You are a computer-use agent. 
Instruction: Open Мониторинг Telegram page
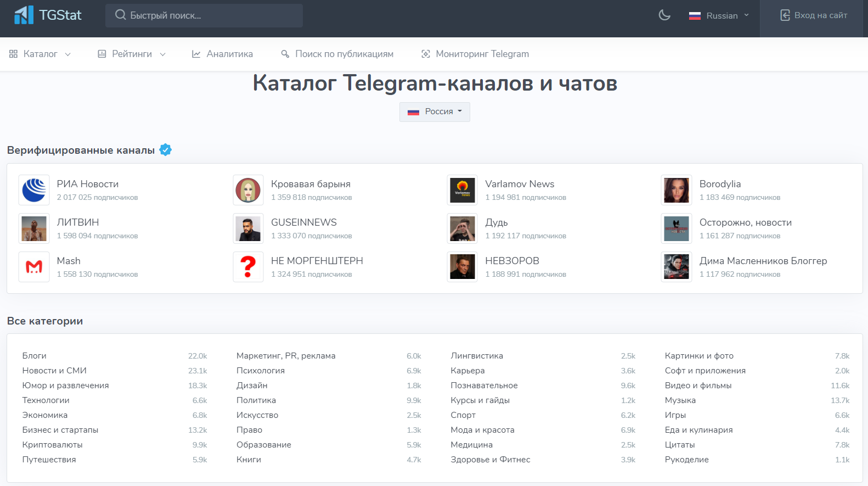[475, 54]
